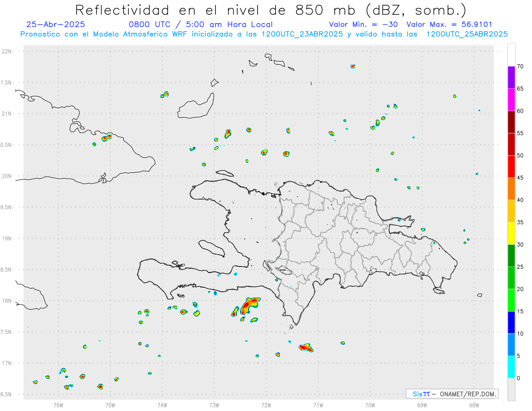Click the purple 65–70 dBZ colorbar segment
Viewport: 532px width, 411px height.
click(x=511, y=78)
